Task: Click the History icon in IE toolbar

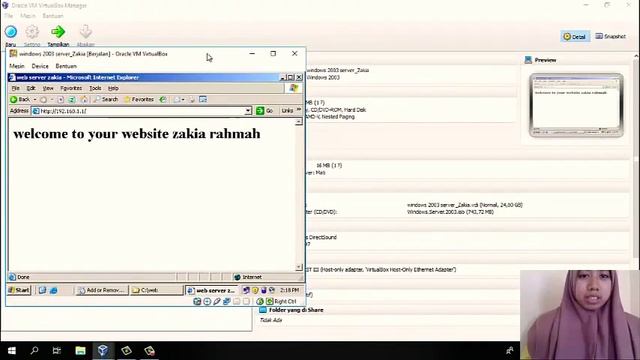Action: click(x=163, y=99)
